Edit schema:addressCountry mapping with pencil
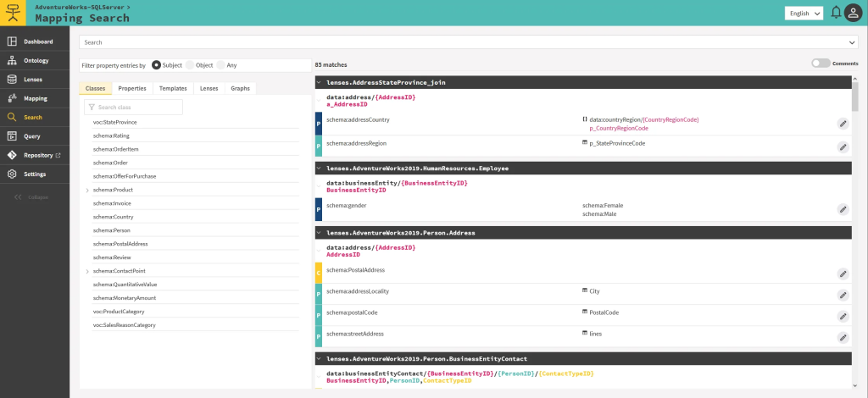Image resolution: width=868 pixels, height=398 pixels. (843, 124)
